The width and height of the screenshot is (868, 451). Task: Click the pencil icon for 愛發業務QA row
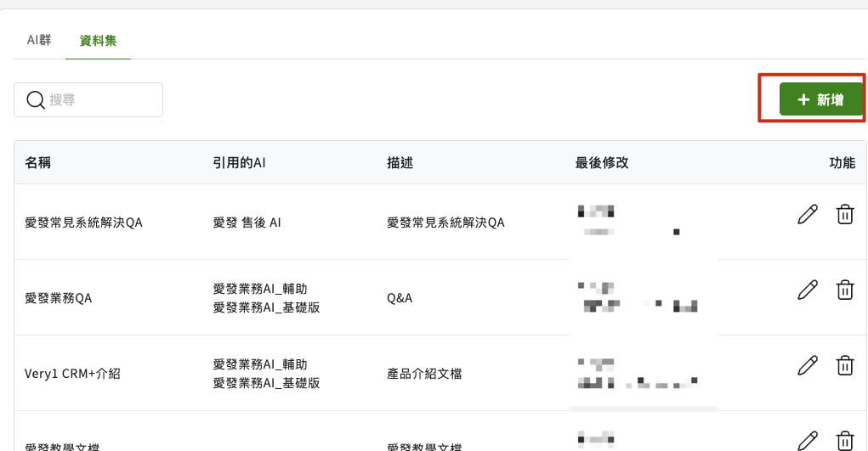808,290
